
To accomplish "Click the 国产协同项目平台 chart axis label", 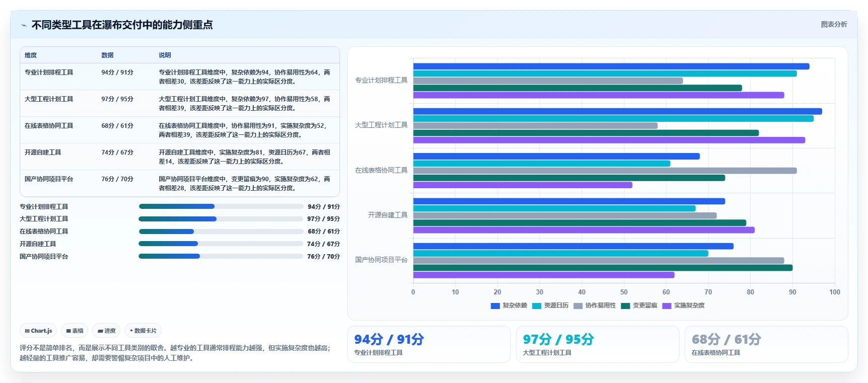I will [381, 260].
